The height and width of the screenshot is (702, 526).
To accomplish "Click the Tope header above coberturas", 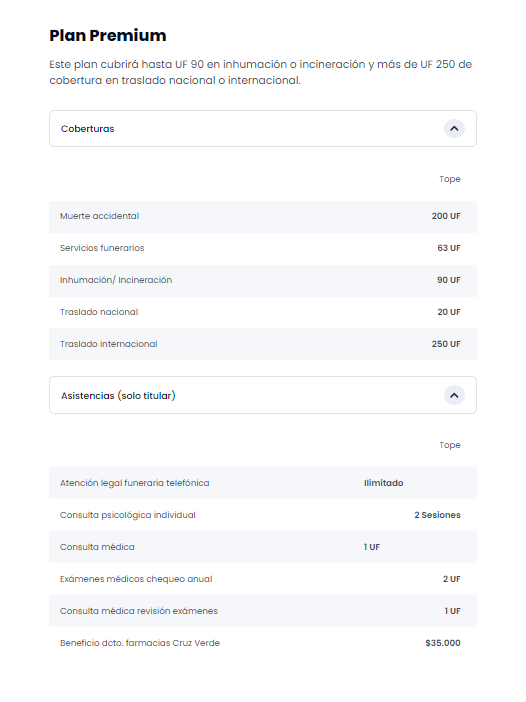I will [x=450, y=179].
